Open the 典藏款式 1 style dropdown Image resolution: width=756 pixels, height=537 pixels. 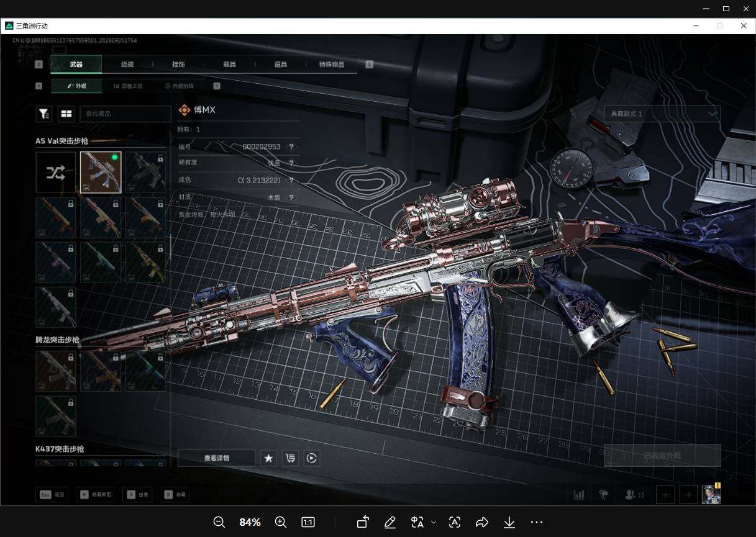[x=662, y=114]
